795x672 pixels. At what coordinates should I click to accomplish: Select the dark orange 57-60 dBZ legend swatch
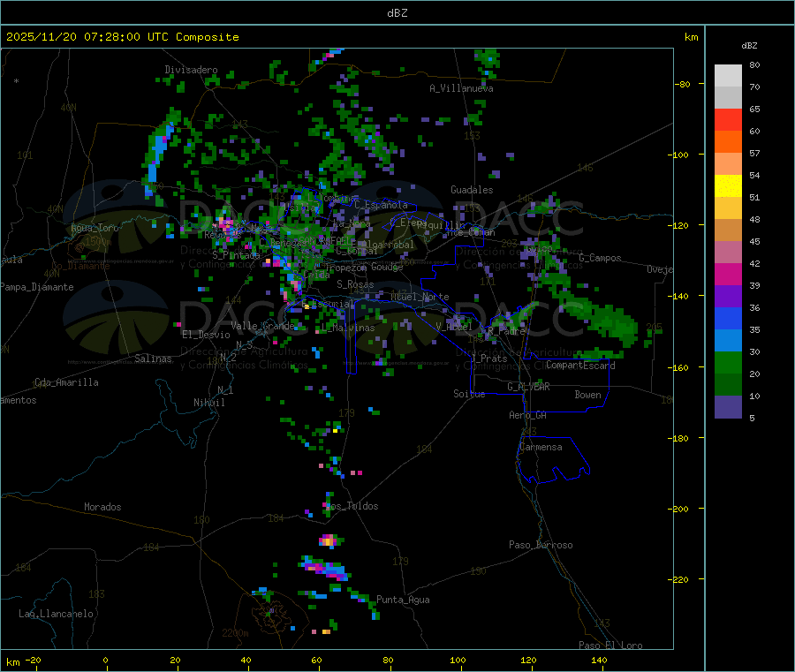728,142
